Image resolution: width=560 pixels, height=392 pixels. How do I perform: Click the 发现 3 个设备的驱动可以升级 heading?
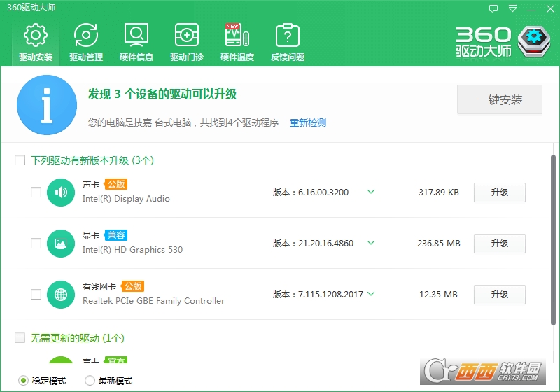tap(162, 94)
